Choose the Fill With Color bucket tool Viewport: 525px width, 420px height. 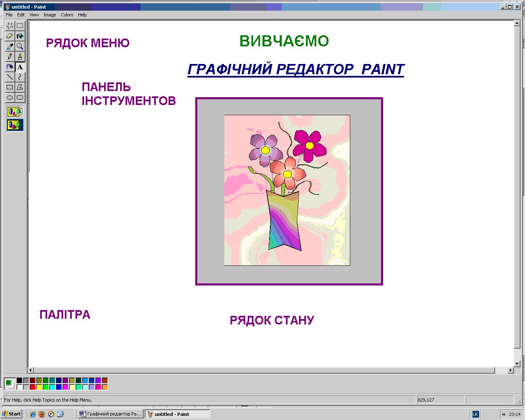pyautogui.click(x=20, y=36)
